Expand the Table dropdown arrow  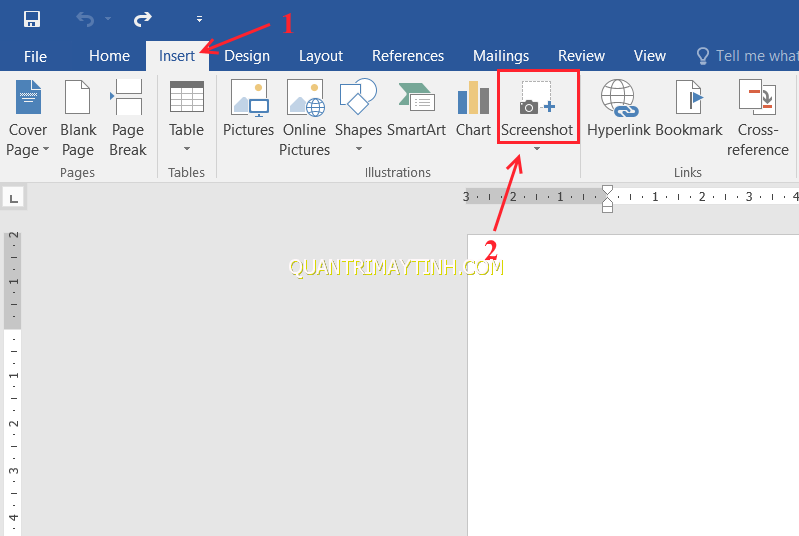tap(187, 149)
